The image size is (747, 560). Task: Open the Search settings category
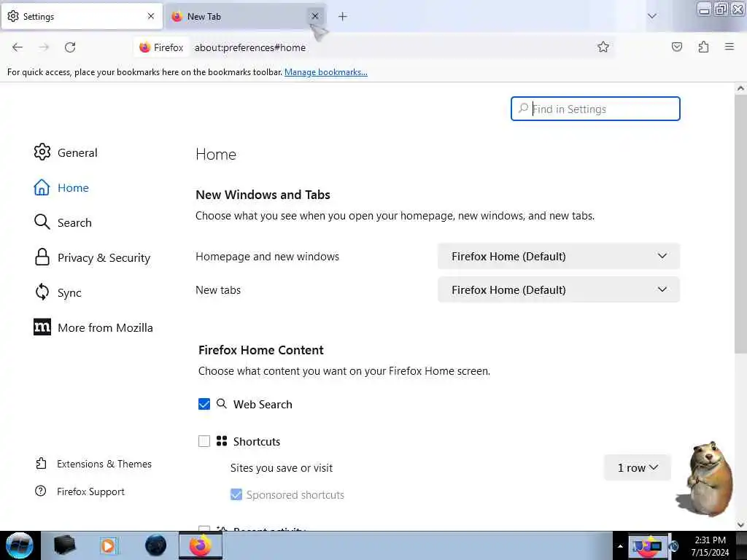click(x=63, y=222)
